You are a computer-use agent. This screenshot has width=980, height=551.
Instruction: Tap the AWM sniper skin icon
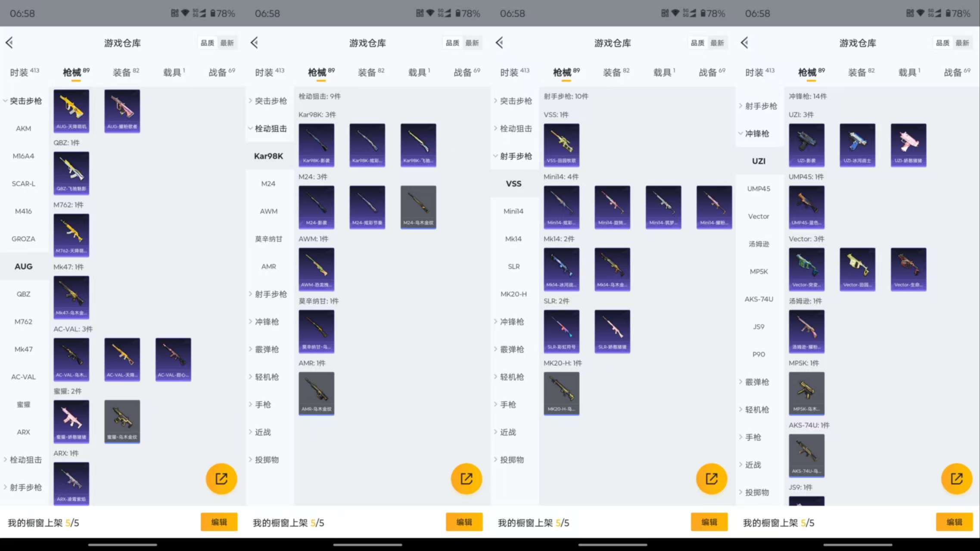click(x=316, y=268)
